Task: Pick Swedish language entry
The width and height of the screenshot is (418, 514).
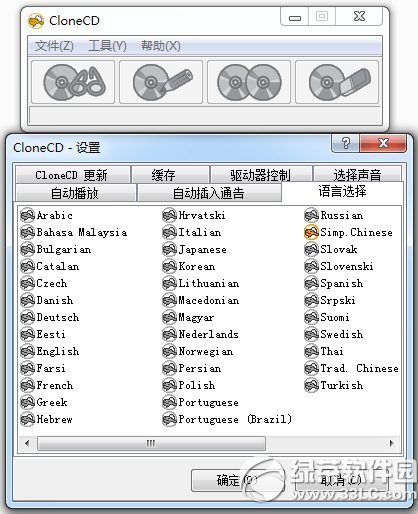Action: 342,334
